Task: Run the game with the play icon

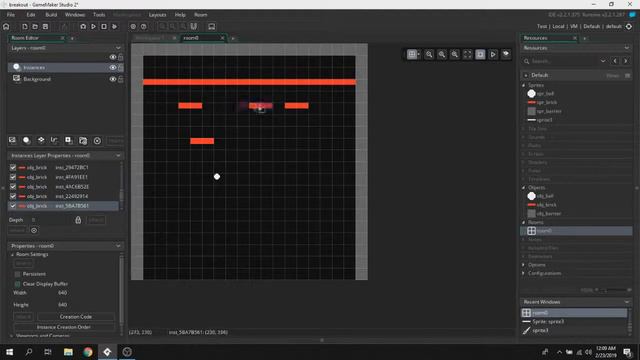Action: pyautogui.click(x=93, y=27)
